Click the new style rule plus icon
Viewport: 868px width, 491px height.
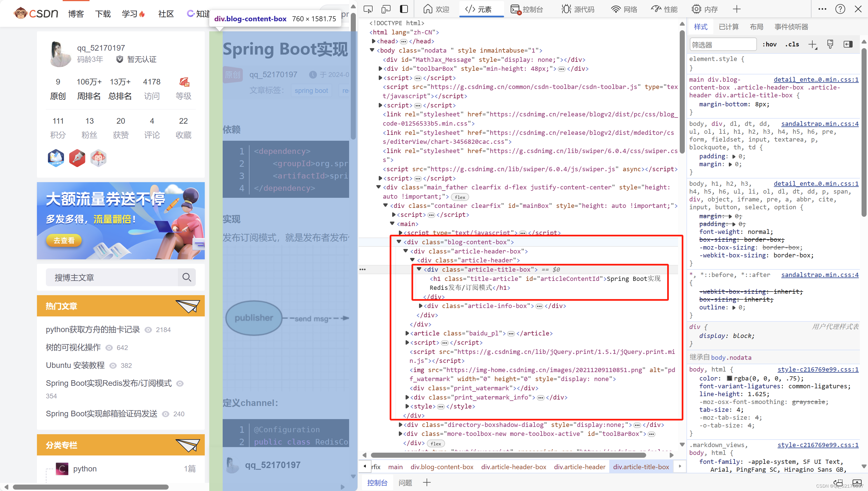pyautogui.click(x=812, y=44)
